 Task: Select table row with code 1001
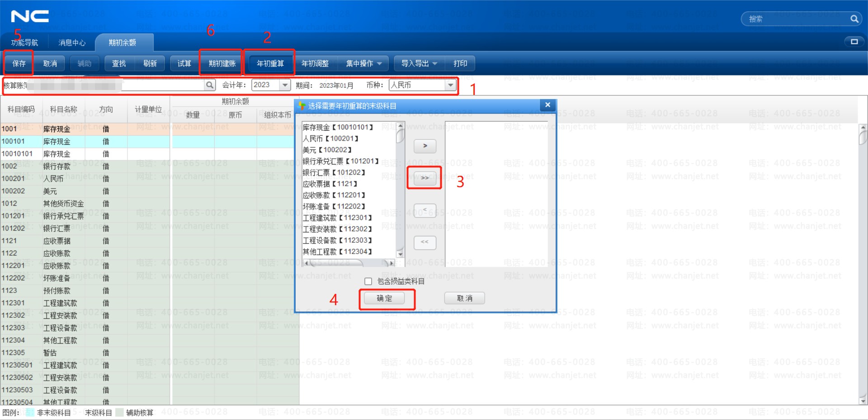[149, 129]
